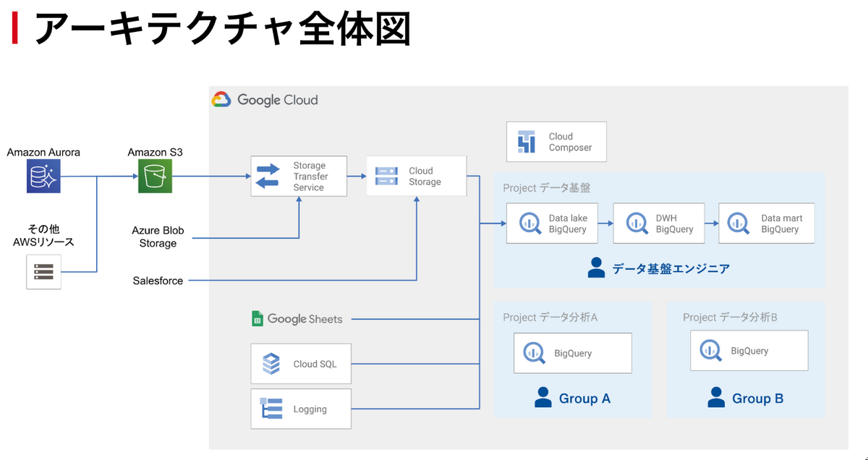Click the データ基盤エンジニア label
Image resolution: width=868 pixels, height=460 pixels.
[671, 269]
